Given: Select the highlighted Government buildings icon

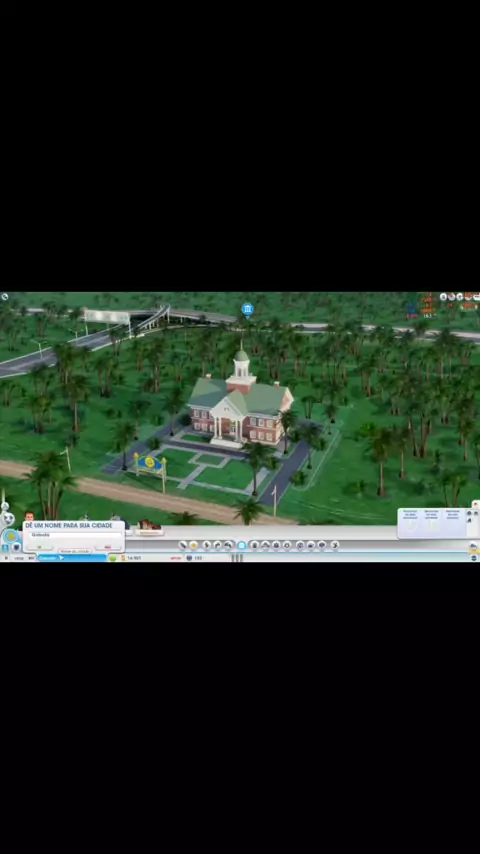Looking at the screenshot, I should (242, 545).
